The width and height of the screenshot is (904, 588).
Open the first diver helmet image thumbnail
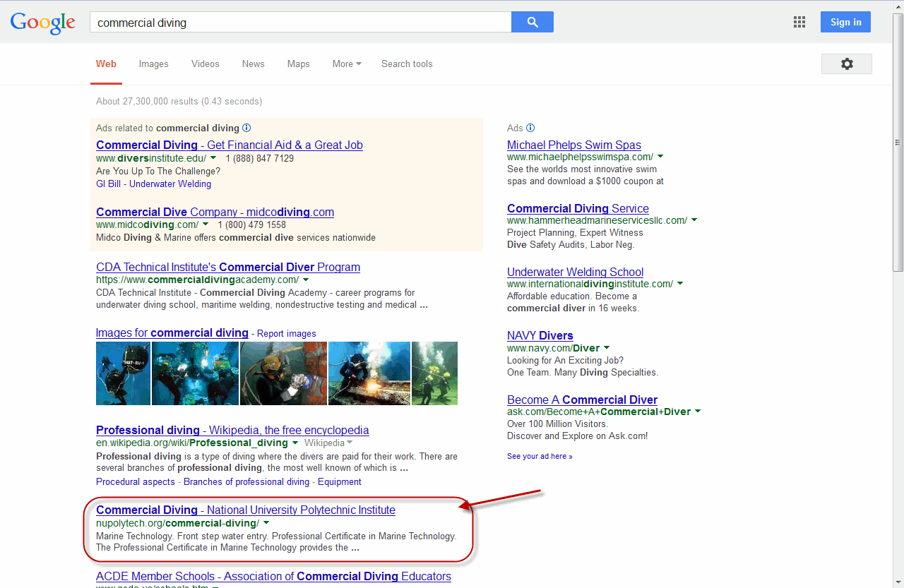[123, 373]
